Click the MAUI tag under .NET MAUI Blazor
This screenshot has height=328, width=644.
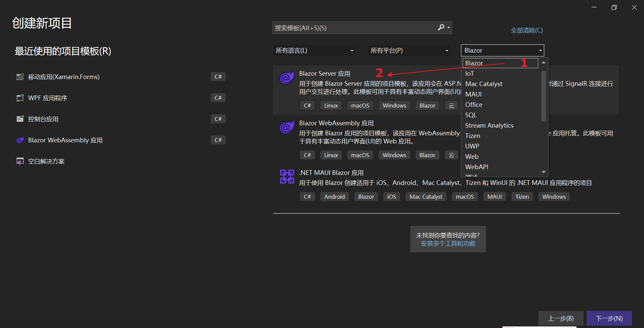[x=495, y=196]
